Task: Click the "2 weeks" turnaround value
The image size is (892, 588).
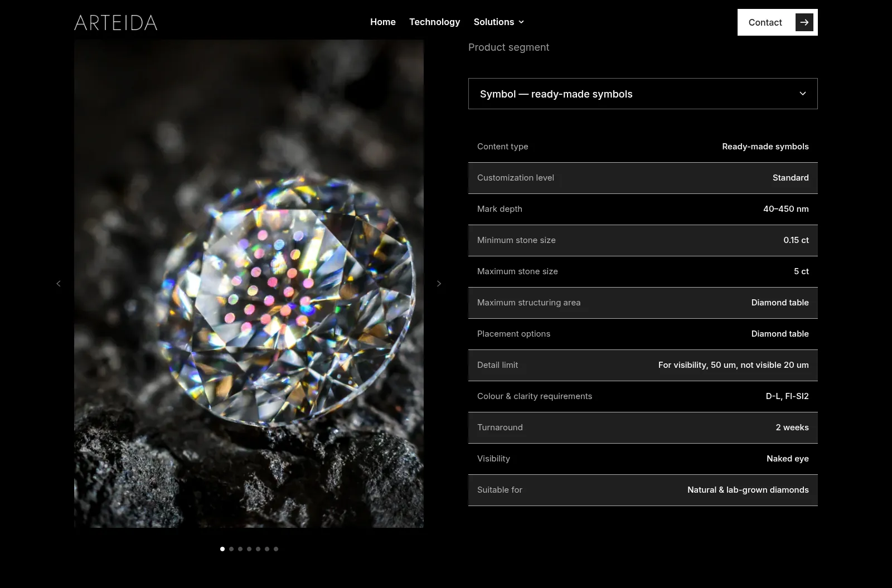Action: click(x=792, y=427)
